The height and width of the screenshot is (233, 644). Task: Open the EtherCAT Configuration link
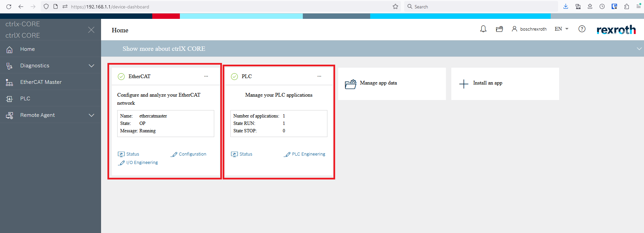tap(192, 154)
